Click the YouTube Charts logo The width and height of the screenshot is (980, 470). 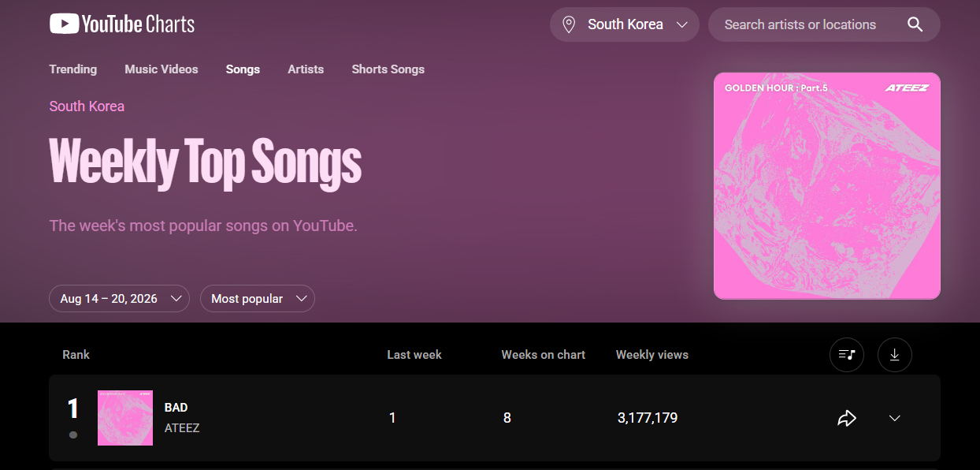tap(122, 24)
